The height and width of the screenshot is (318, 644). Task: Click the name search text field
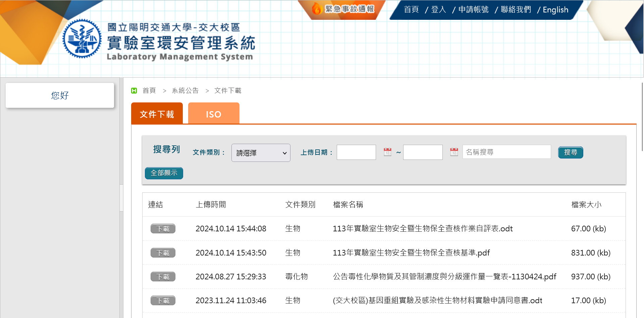[x=506, y=152]
